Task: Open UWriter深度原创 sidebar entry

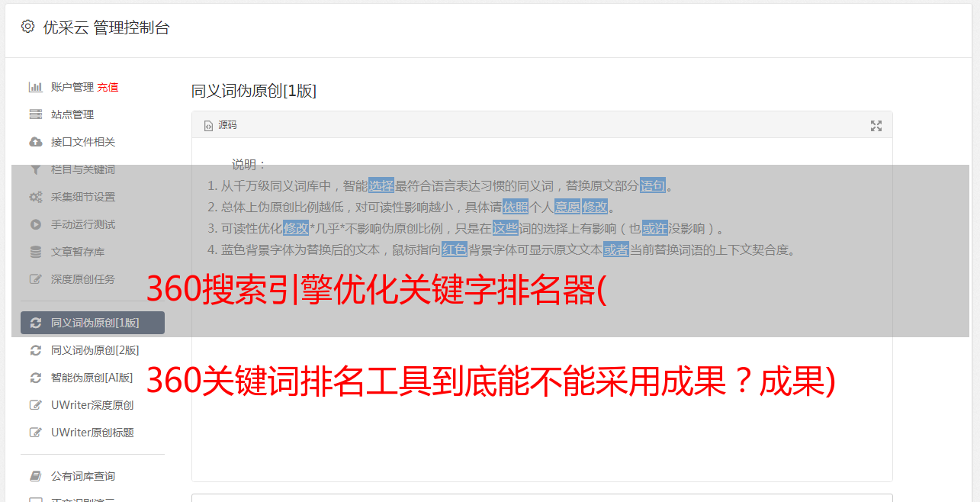Action: pyautogui.click(x=92, y=405)
